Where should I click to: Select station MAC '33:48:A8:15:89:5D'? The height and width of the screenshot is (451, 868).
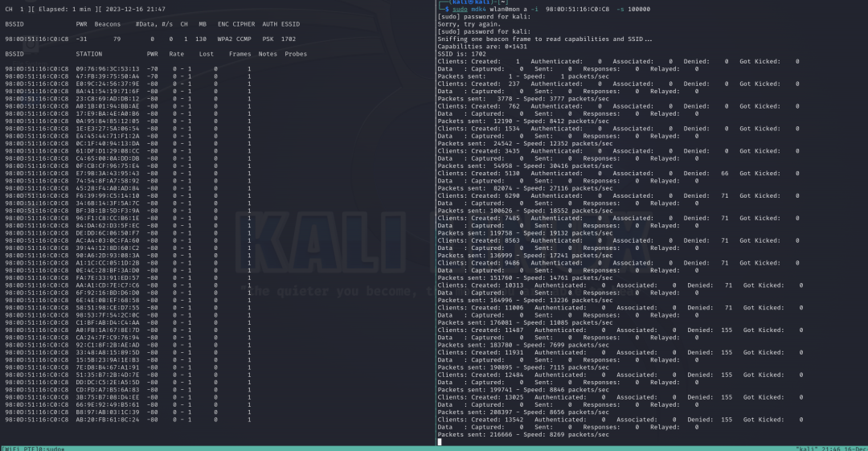point(108,353)
